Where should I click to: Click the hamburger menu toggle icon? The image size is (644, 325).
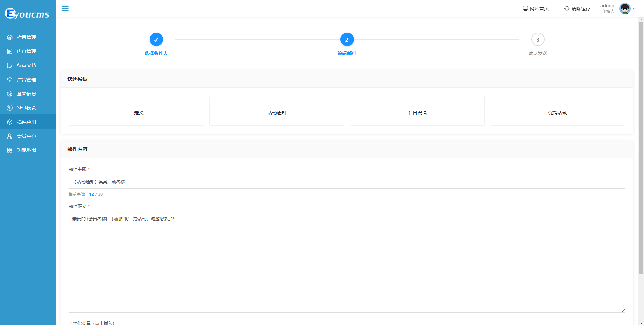tap(65, 9)
